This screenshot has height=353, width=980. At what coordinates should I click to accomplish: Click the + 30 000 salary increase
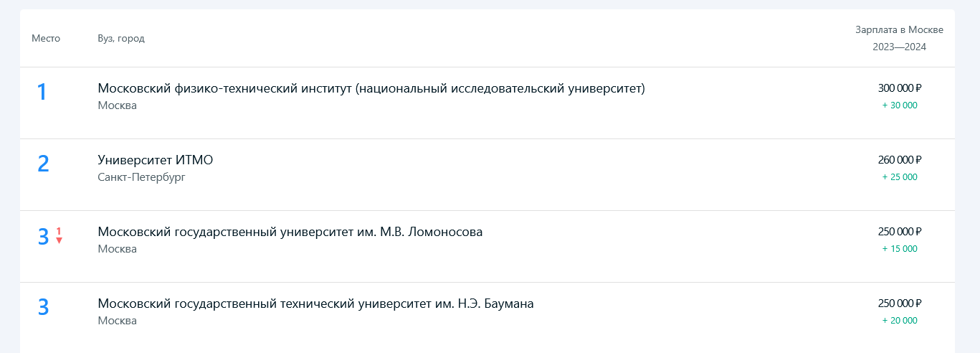[x=900, y=105]
